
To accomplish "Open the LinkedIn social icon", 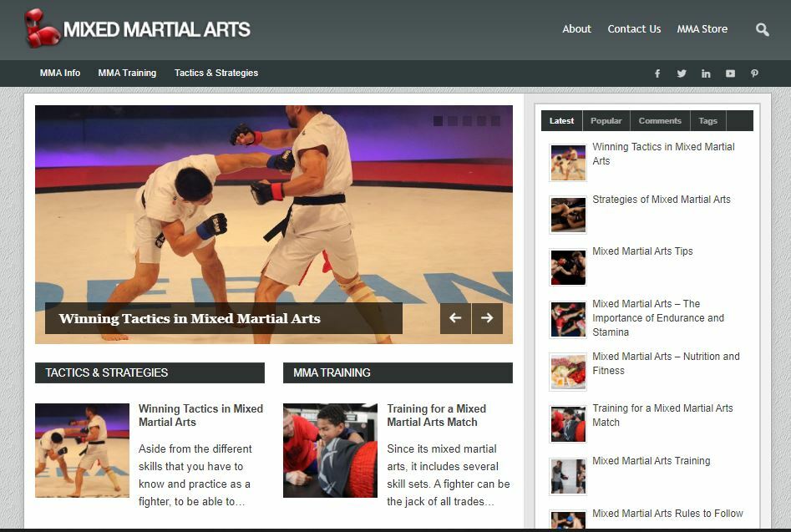I will pyautogui.click(x=706, y=73).
